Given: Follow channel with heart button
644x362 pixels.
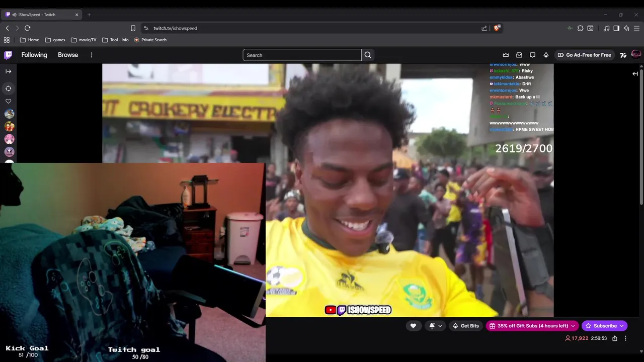Looking at the screenshot, I should click(x=413, y=326).
